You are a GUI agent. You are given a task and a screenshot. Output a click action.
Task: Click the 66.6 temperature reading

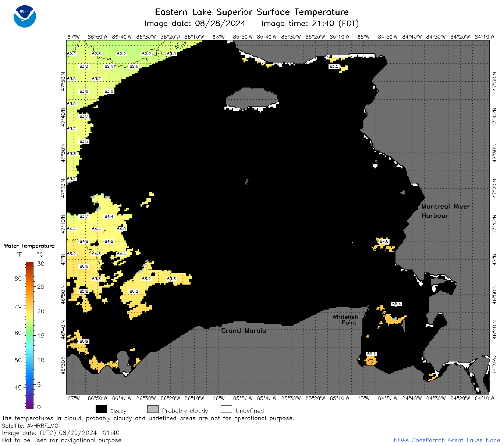tap(84, 267)
